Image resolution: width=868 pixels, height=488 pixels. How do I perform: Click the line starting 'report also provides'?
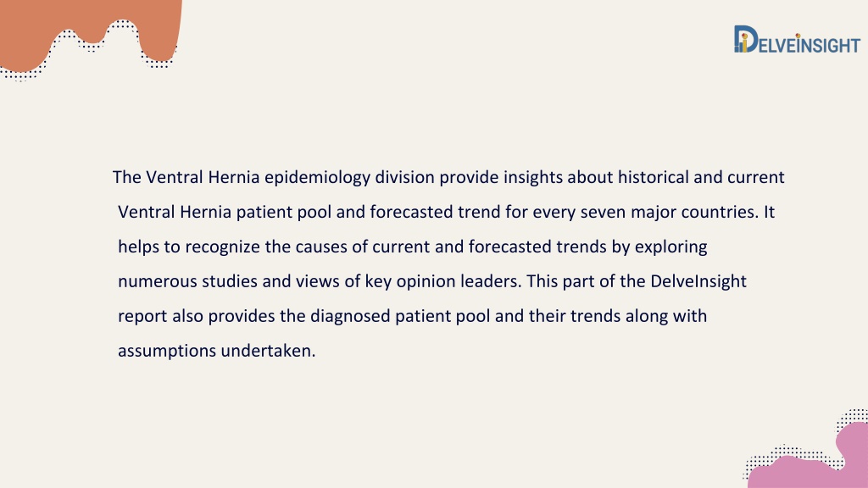tap(413, 316)
